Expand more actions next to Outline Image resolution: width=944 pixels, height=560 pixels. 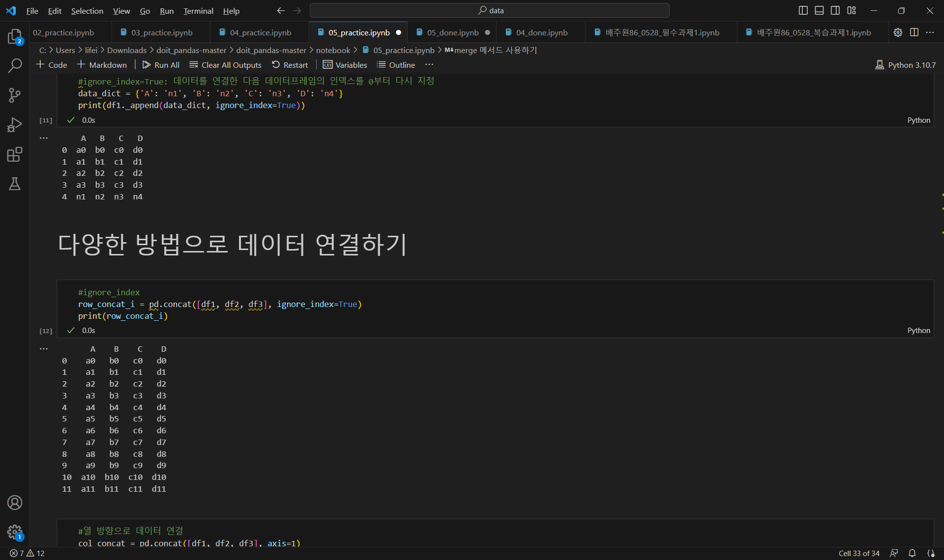click(x=429, y=65)
